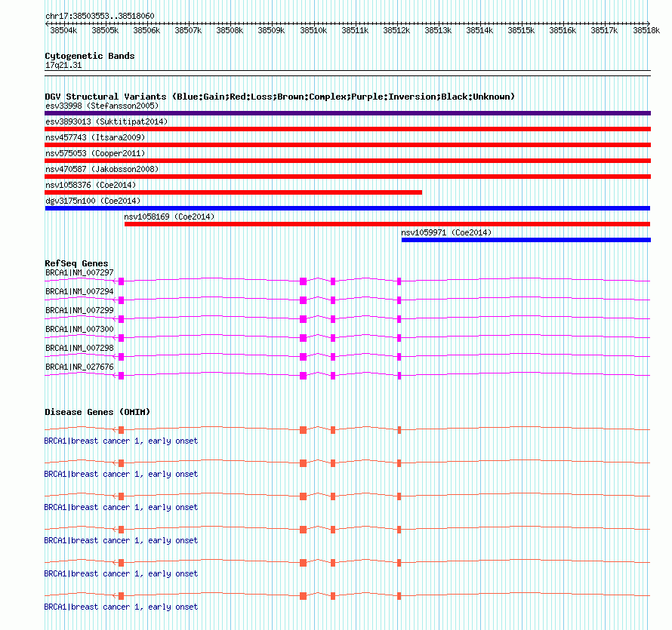Open the Cytogenetic Bands track title
This screenshot has height=630, width=672.
point(90,56)
